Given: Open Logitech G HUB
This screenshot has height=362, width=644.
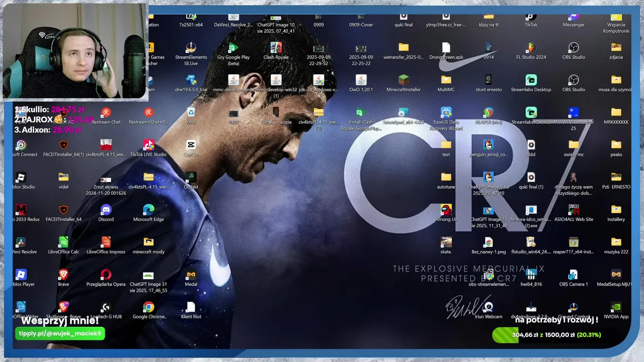Looking at the screenshot, I should point(106,310).
